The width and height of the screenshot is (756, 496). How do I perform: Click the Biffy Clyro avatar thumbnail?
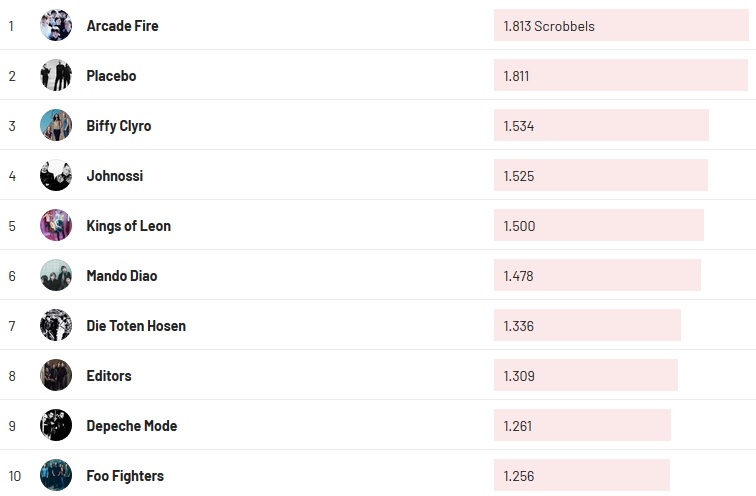click(56, 125)
